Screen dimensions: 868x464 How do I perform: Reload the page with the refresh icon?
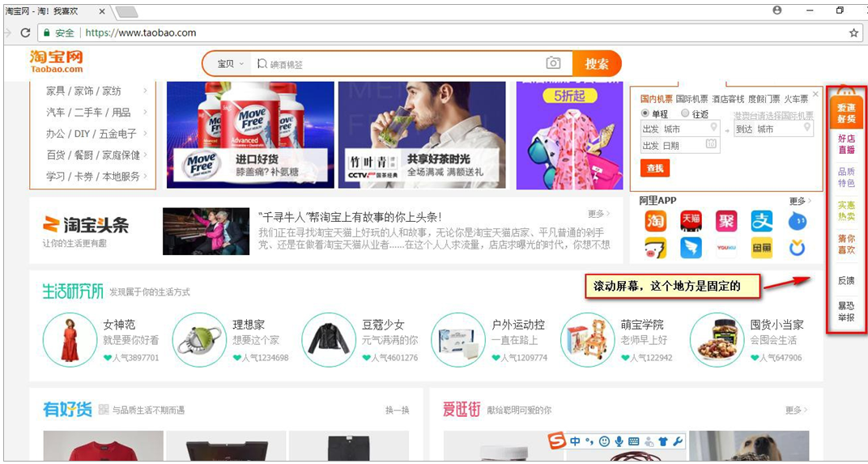point(25,32)
